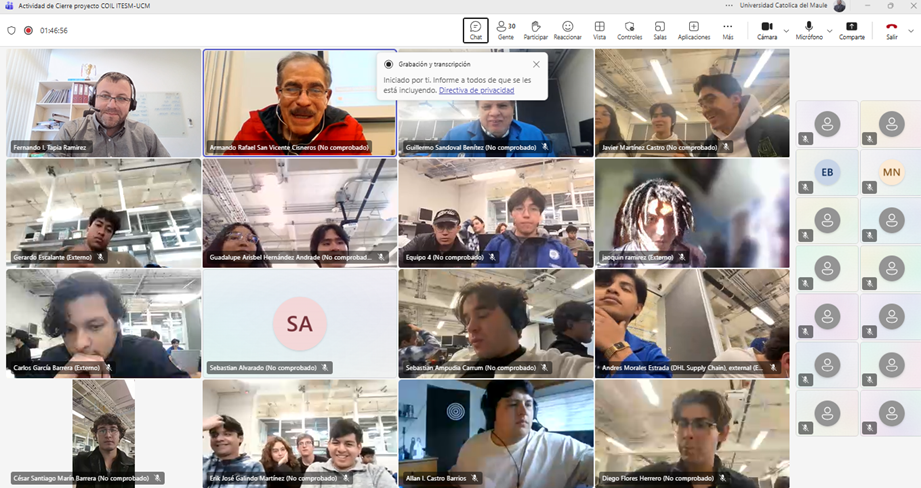Expand the Cámara options dropdown arrow
Image resolution: width=921 pixels, height=488 pixels.
click(x=786, y=31)
